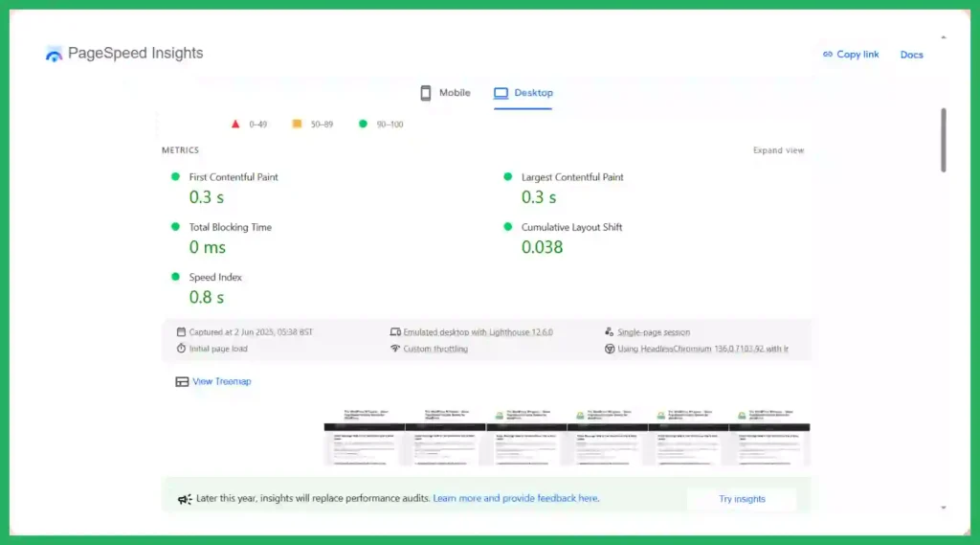Click the orange square 50–89 legend icon
Viewport: 980px width, 545px height.
(297, 124)
